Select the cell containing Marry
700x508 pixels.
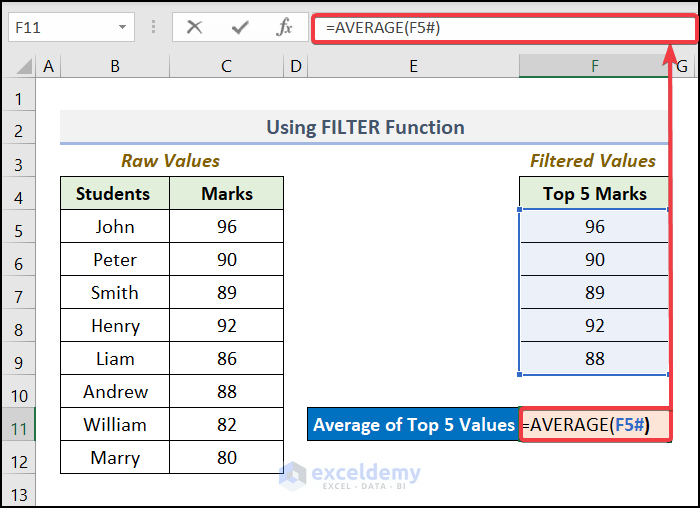[x=115, y=458]
